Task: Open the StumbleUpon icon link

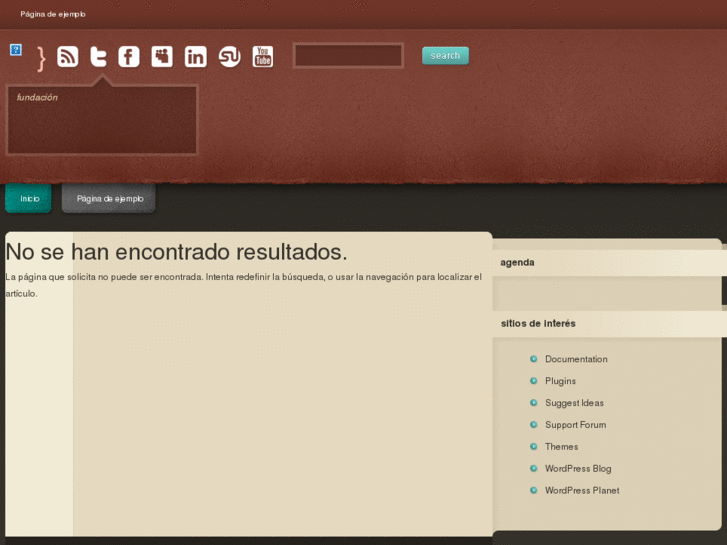Action: tap(230, 57)
